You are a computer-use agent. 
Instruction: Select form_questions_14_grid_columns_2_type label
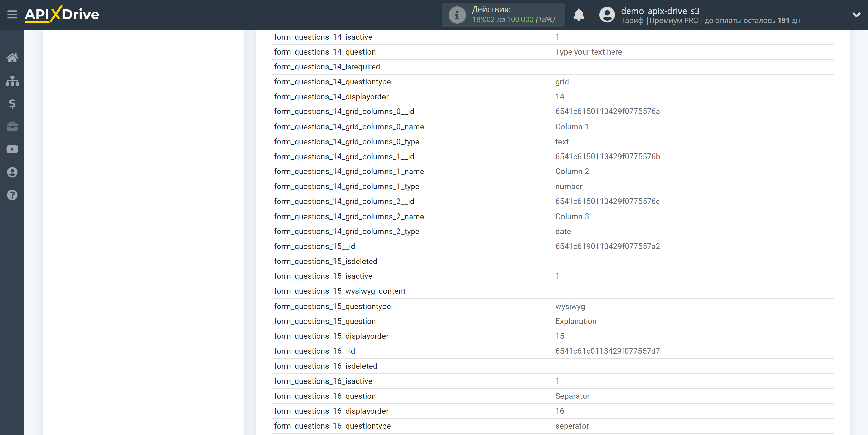pos(347,231)
